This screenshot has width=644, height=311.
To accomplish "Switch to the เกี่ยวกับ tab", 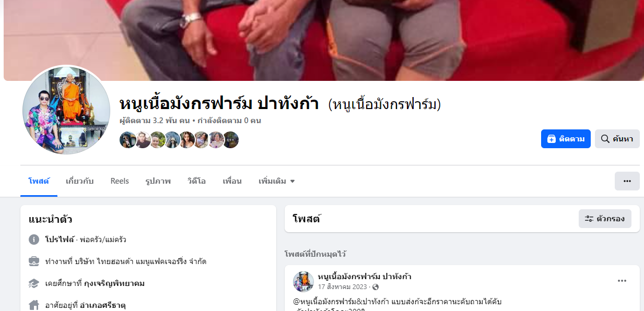I will pyautogui.click(x=80, y=181).
